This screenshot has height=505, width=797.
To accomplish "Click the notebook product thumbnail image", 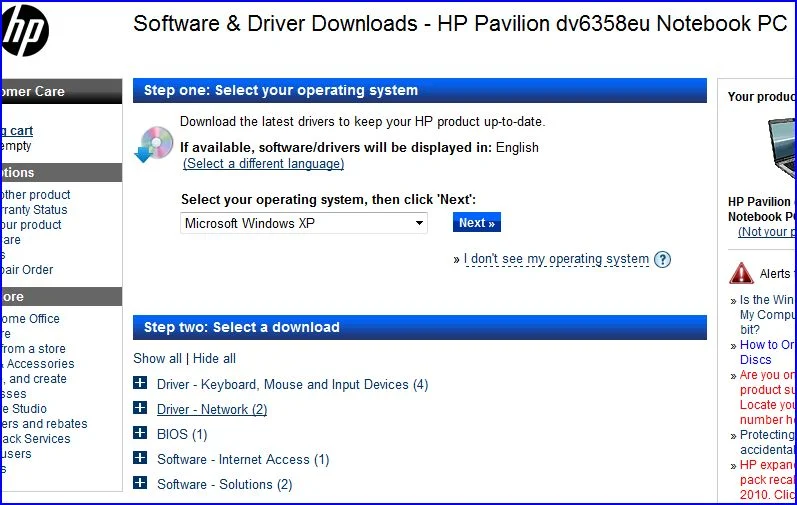I will (782, 147).
